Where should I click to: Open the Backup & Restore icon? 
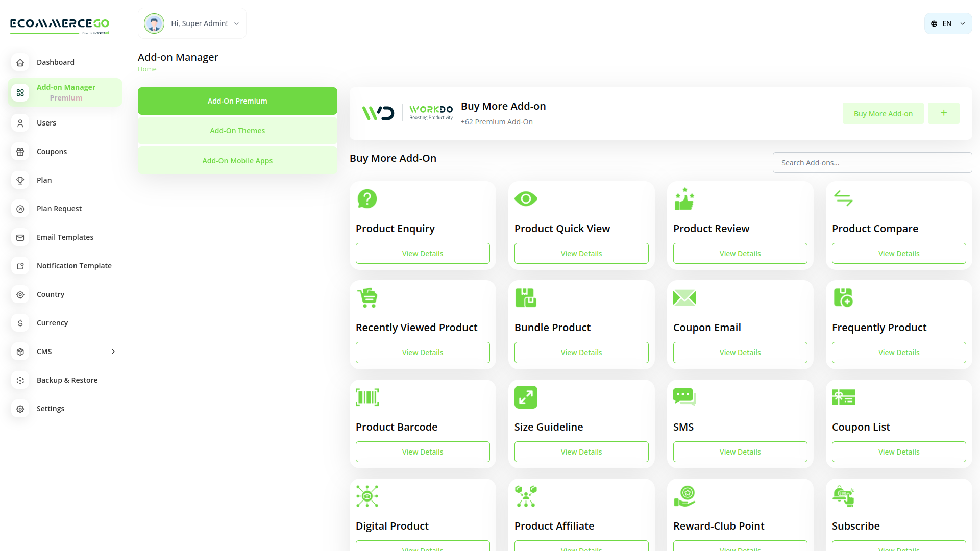pyautogui.click(x=20, y=380)
